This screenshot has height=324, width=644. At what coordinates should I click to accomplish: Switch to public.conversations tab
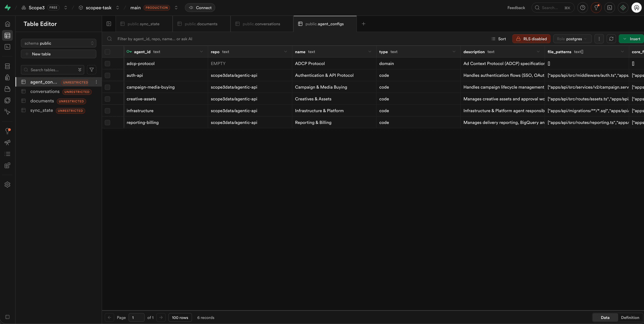262,24
